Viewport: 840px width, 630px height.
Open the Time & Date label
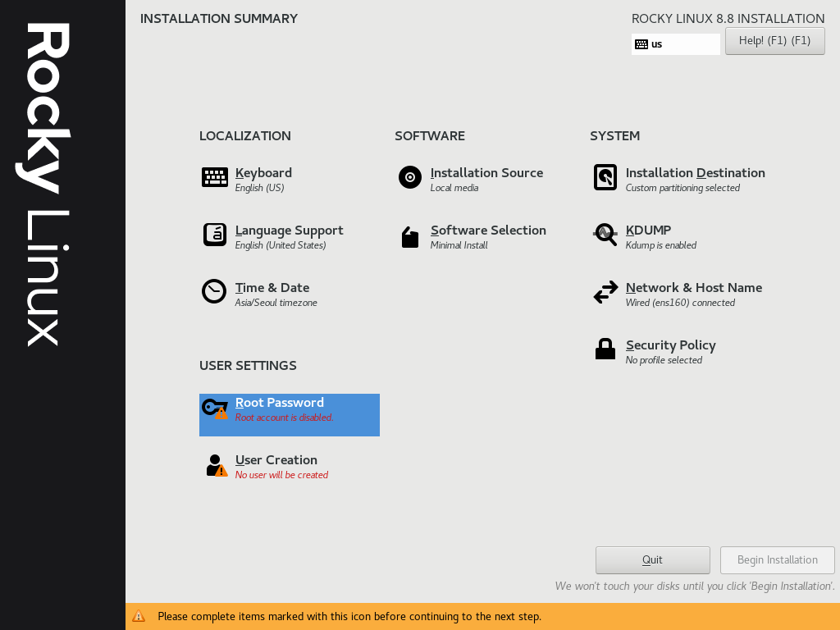272,288
